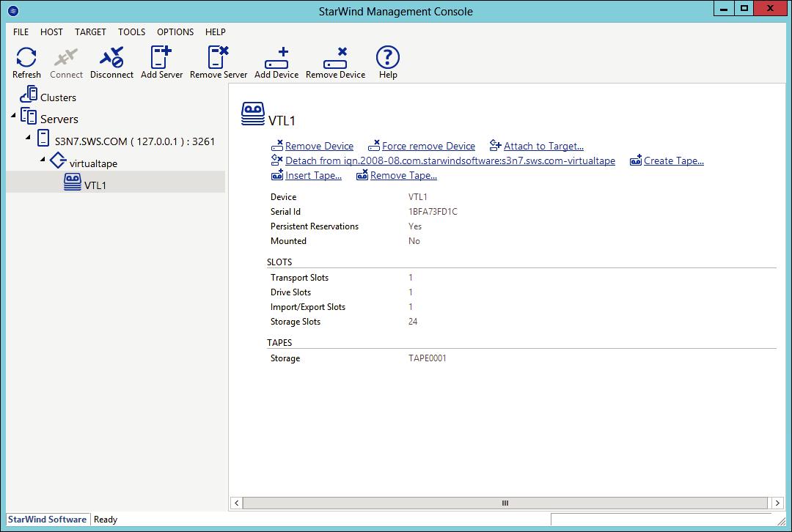Viewport: 792px width, 532px height.
Task: Click the Mounted value No
Action: 414,241
